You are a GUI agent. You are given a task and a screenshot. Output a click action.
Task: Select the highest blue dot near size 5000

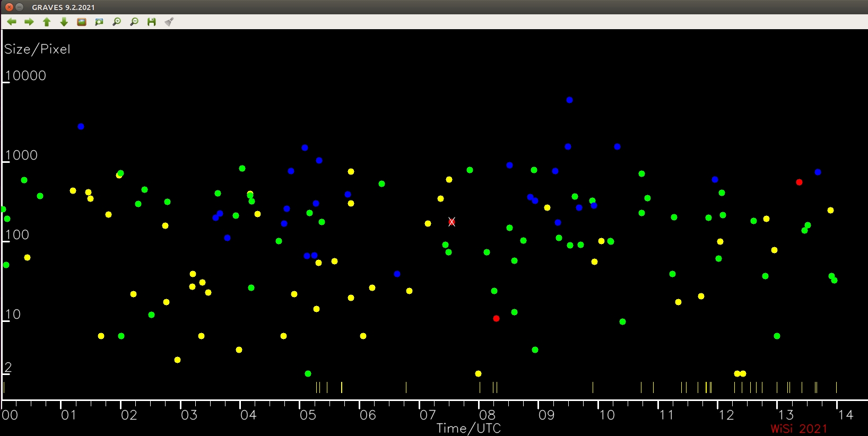pos(569,100)
